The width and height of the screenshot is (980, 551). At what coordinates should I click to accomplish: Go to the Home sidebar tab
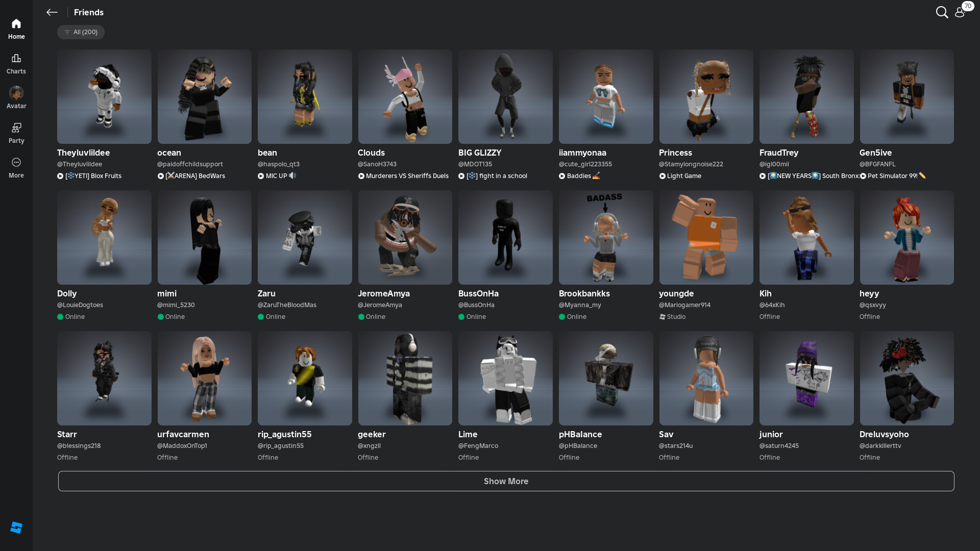click(16, 29)
